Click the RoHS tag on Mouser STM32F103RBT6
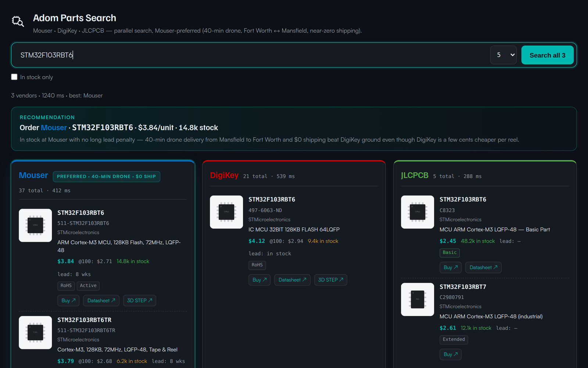 click(66, 286)
